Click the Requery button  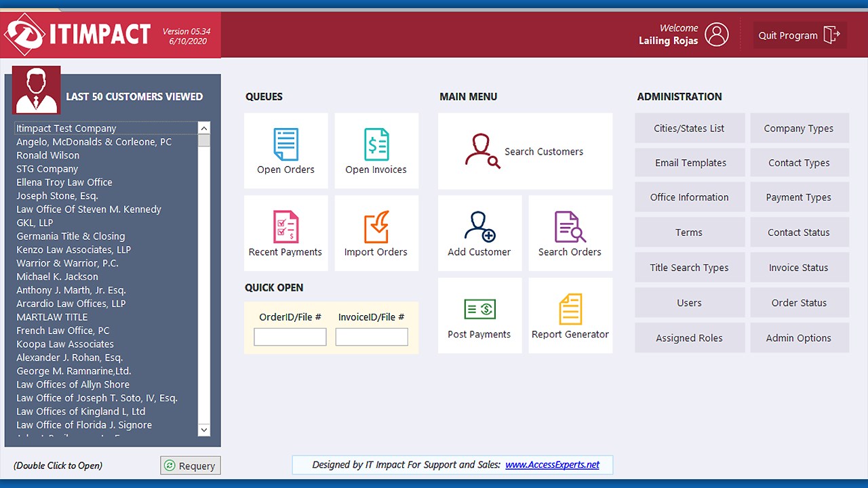[x=191, y=466]
